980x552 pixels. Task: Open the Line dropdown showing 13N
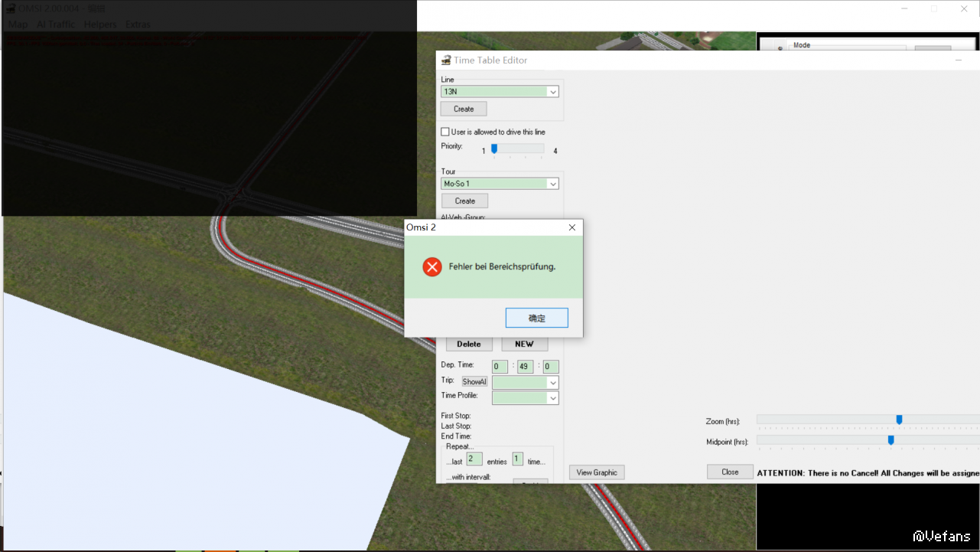tap(552, 92)
